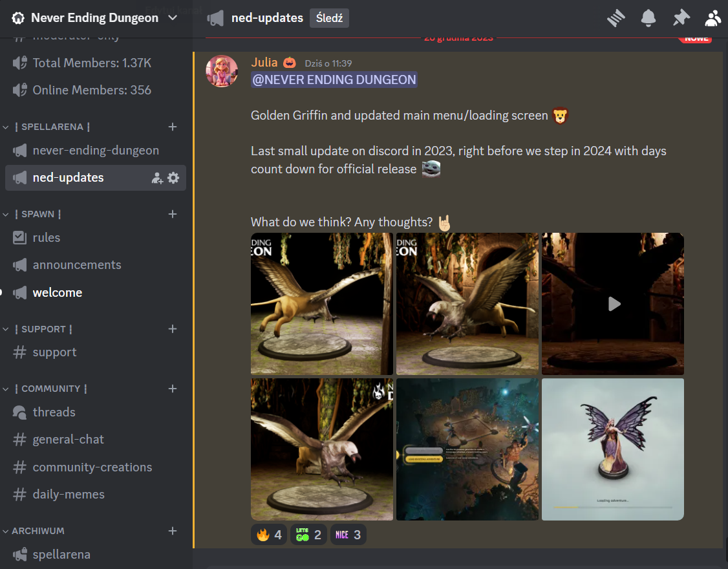Open the welcome channel
Screen dimensions: 728x569
coord(96,293)
